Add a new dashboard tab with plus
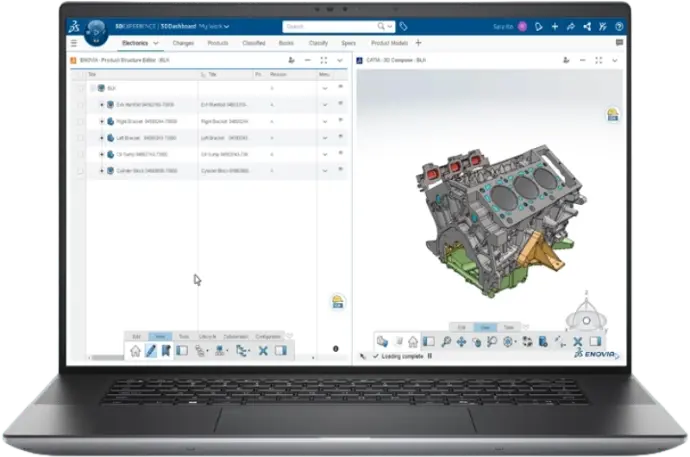 coord(418,43)
